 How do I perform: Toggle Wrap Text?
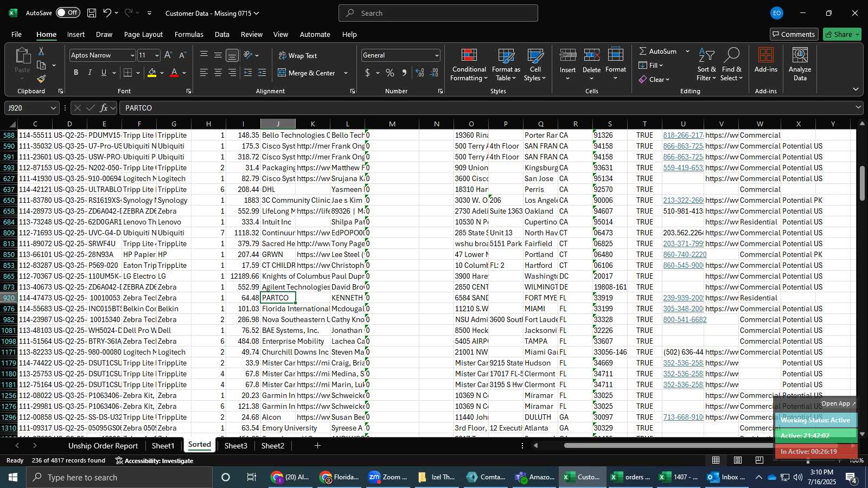pyautogui.click(x=297, y=55)
